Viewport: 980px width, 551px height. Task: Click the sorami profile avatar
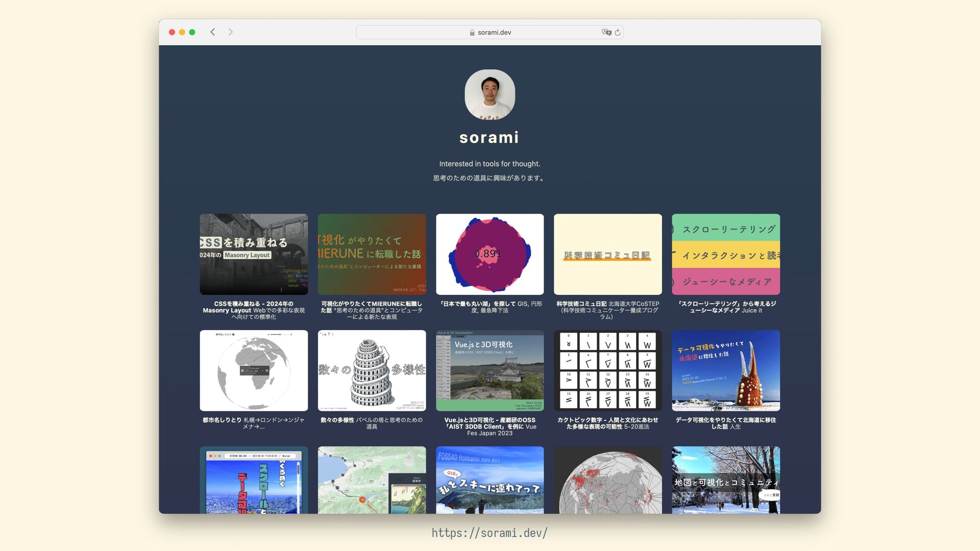coord(489,95)
